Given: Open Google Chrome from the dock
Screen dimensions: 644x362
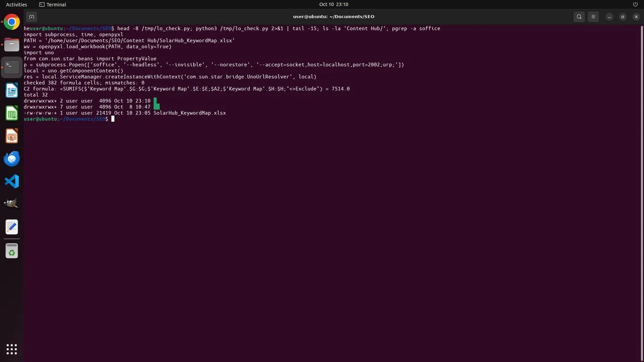Looking at the screenshot, I should coord(12,22).
